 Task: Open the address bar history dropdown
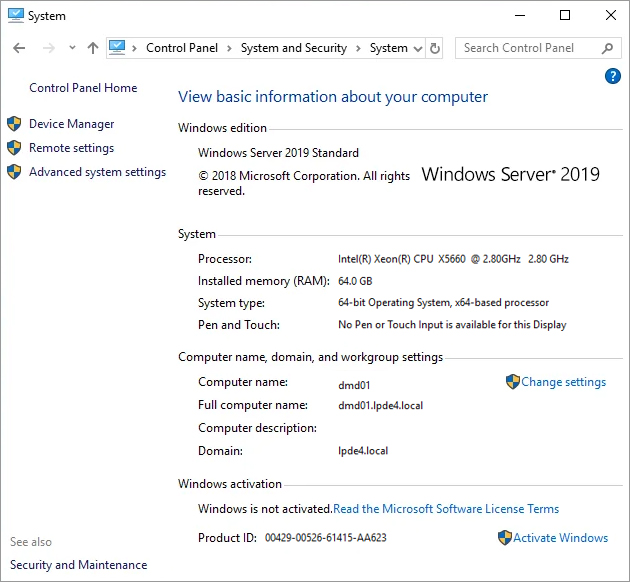(x=418, y=49)
